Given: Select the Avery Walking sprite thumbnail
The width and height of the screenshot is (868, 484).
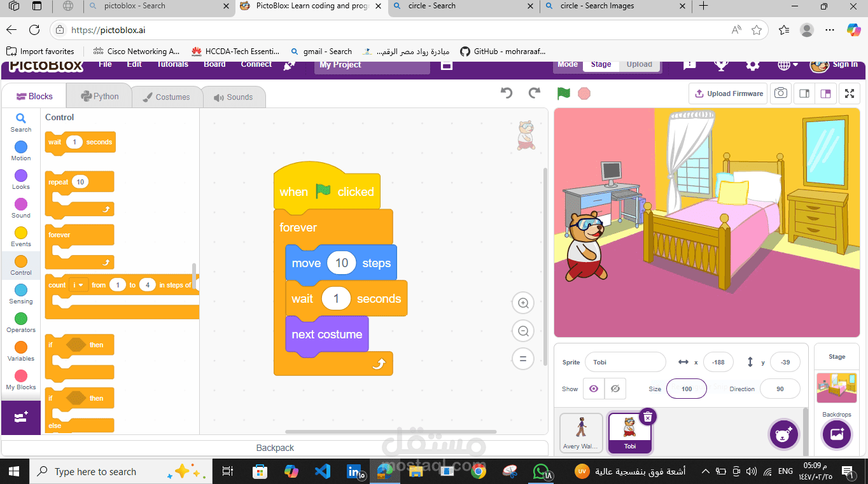Looking at the screenshot, I should pos(581,433).
